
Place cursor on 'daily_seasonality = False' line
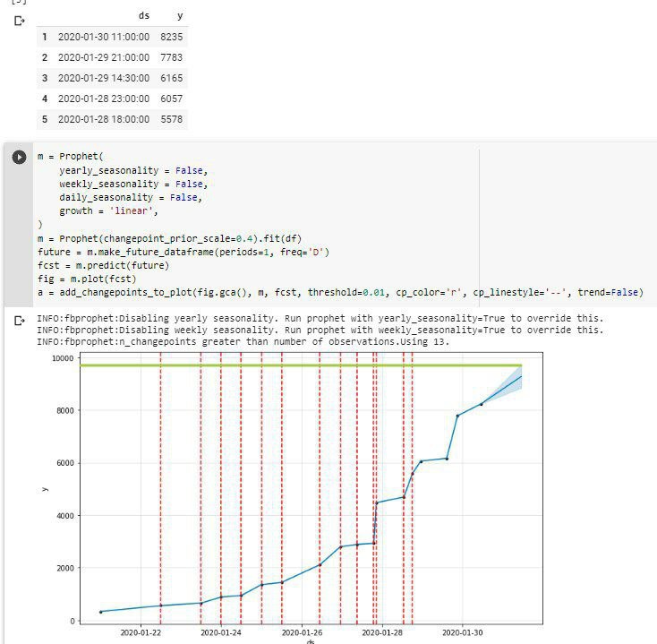pyautogui.click(x=131, y=197)
